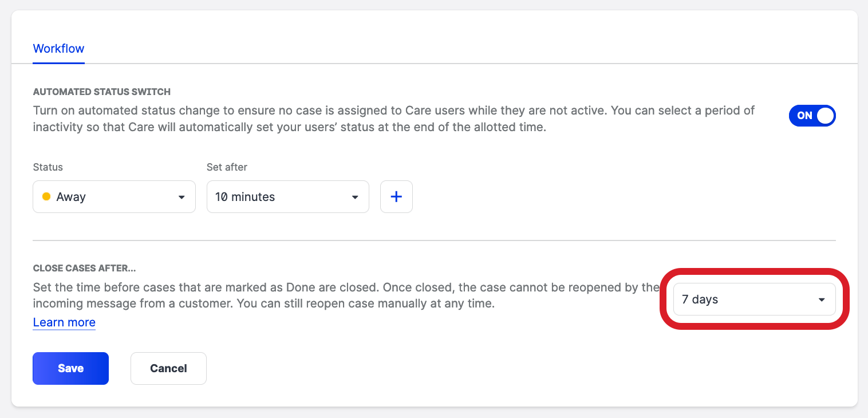Click the white knob on the ON switch

pos(824,116)
